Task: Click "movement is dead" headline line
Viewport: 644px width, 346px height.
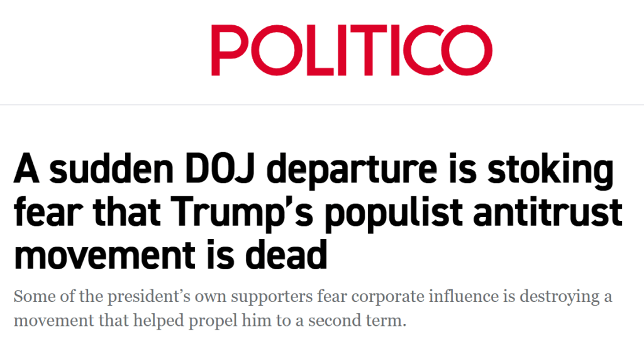Action: 170,255
